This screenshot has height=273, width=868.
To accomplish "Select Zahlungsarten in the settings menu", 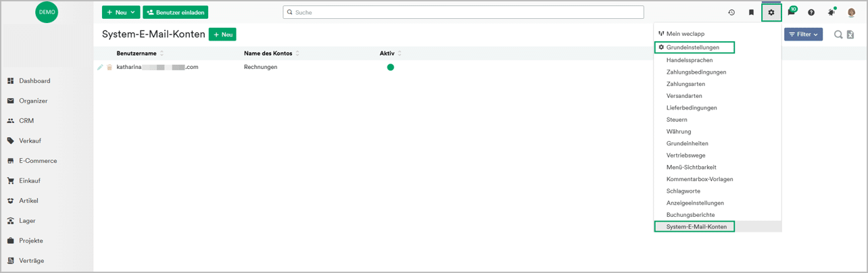I will click(685, 84).
